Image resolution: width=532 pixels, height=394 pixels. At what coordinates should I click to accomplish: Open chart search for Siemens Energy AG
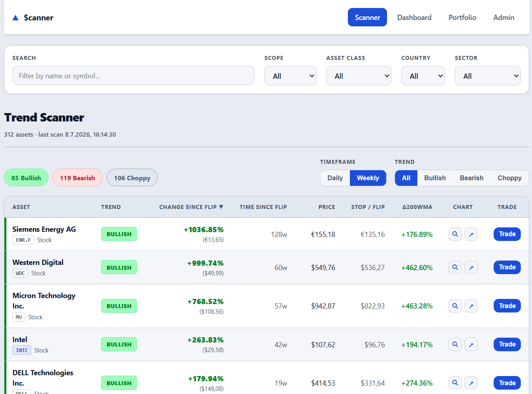click(x=455, y=234)
